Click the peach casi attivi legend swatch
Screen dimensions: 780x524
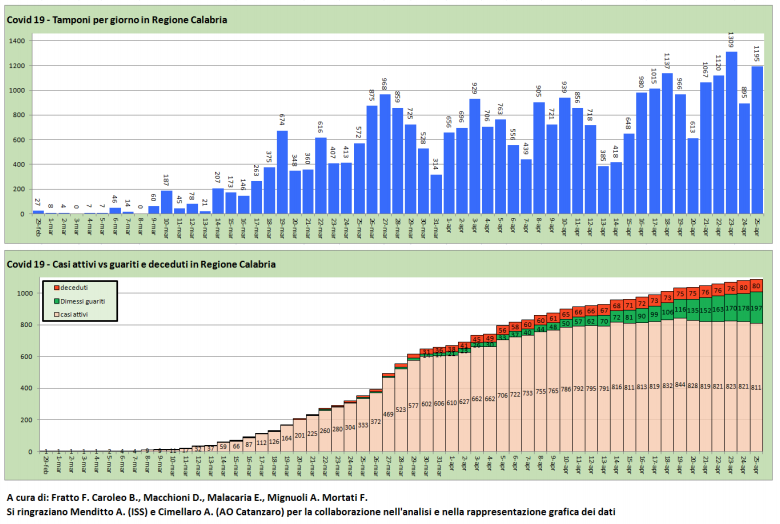tap(56, 314)
